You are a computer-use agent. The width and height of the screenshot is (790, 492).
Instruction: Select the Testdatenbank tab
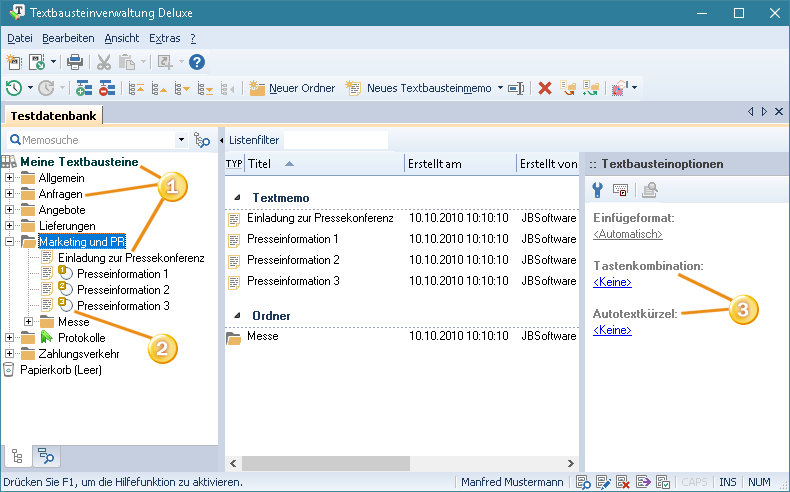53,116
